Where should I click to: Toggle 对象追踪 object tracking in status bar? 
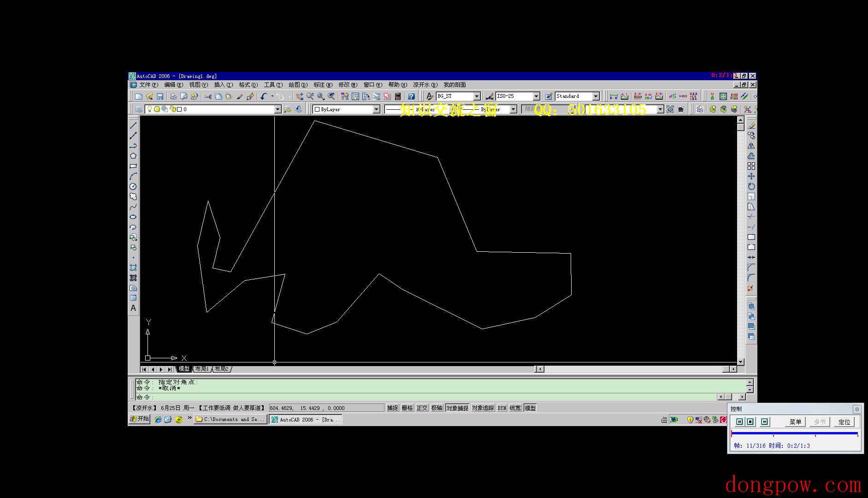coord(483,408)
